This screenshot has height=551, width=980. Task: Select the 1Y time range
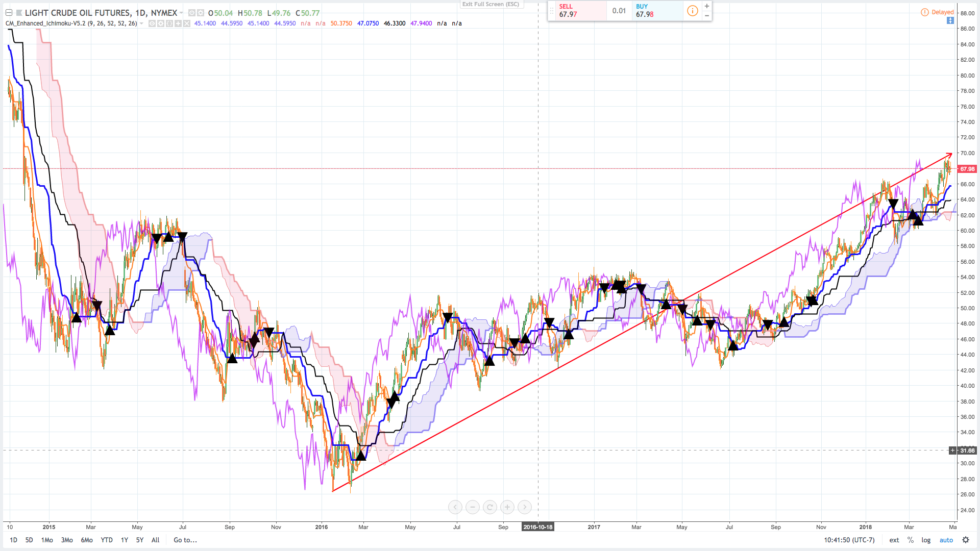125,540
